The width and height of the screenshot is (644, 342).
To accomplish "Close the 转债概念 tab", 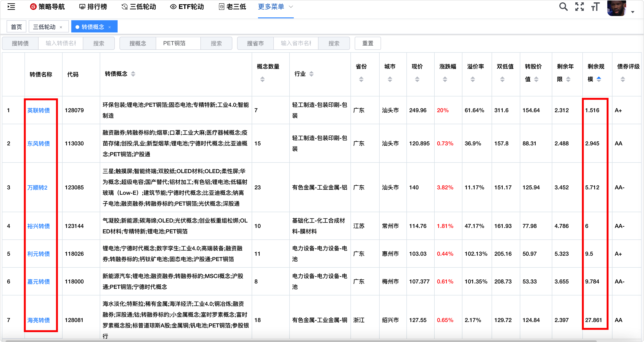I will pos(110,27).
